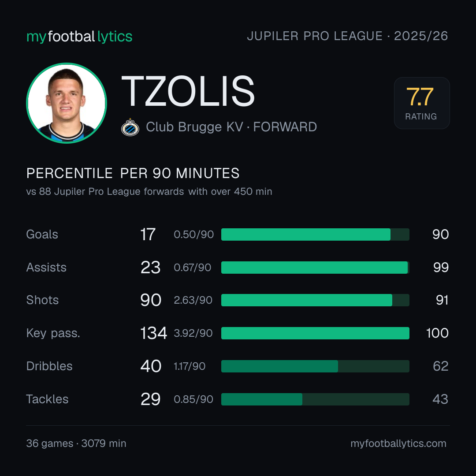
Task: Click the Club Brugge KV crest icon
Action: [x=130, y=127]
